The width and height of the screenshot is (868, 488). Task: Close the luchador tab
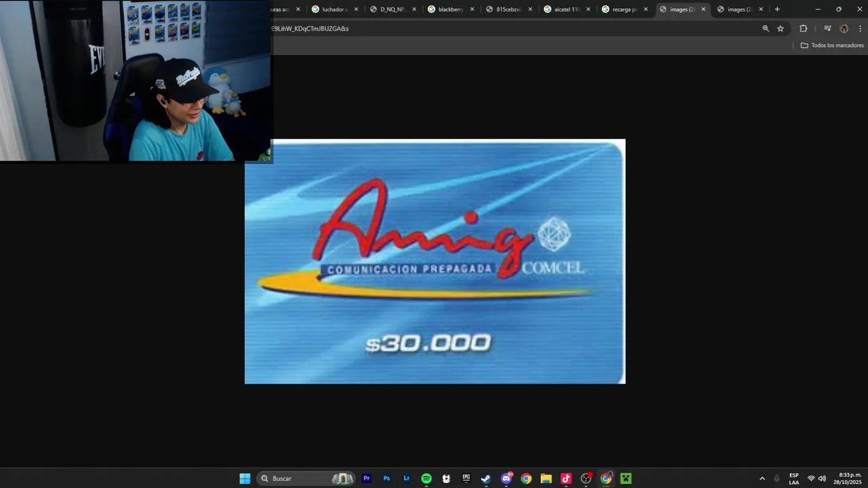click(356, 9)
